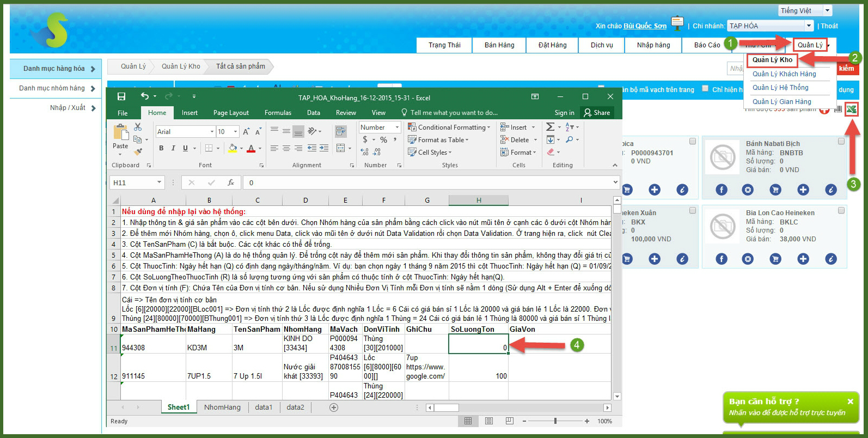Expand the Name Box dropdown showing H11
The width and height of the screenshot is (868, 438).
[x=160, y=182]
